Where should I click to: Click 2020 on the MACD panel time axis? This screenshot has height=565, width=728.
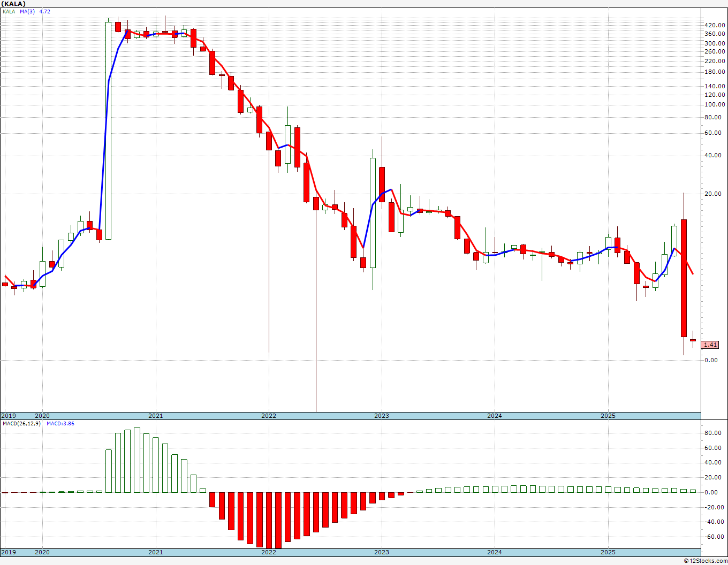coord(42,552)
